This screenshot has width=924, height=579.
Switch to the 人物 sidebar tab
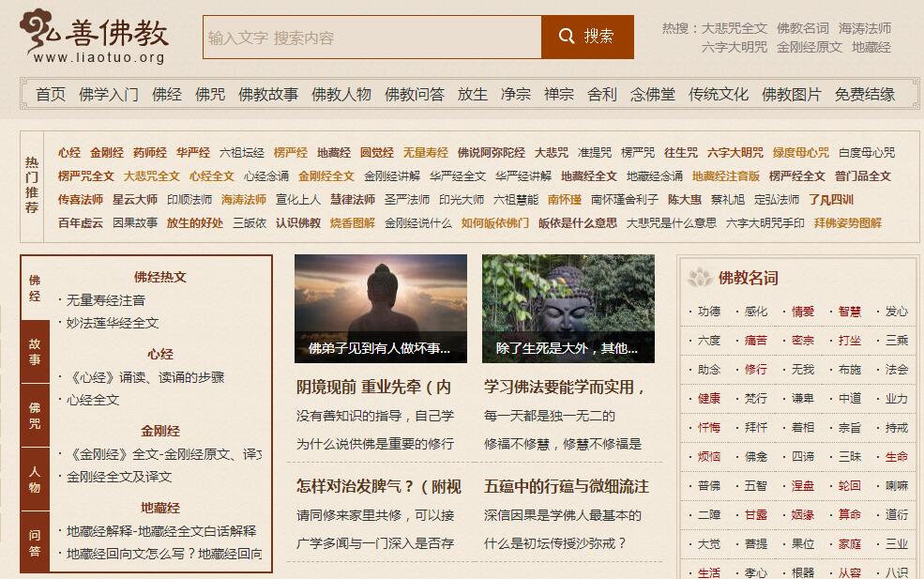35,479
